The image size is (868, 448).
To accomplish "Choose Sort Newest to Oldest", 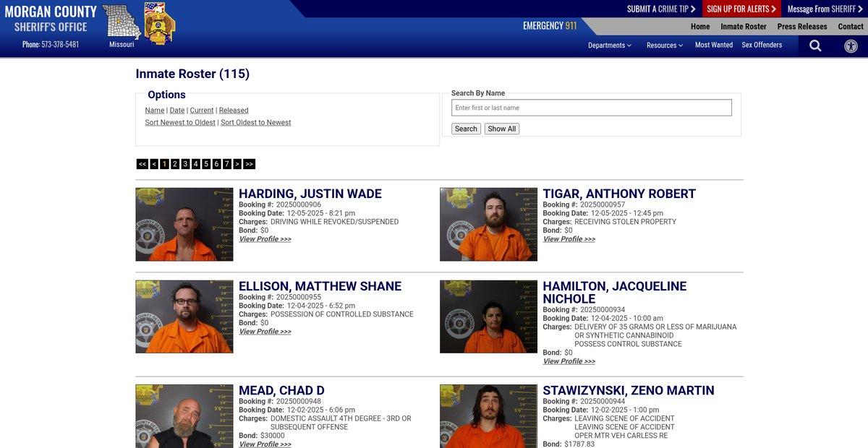I will point(180,123).
